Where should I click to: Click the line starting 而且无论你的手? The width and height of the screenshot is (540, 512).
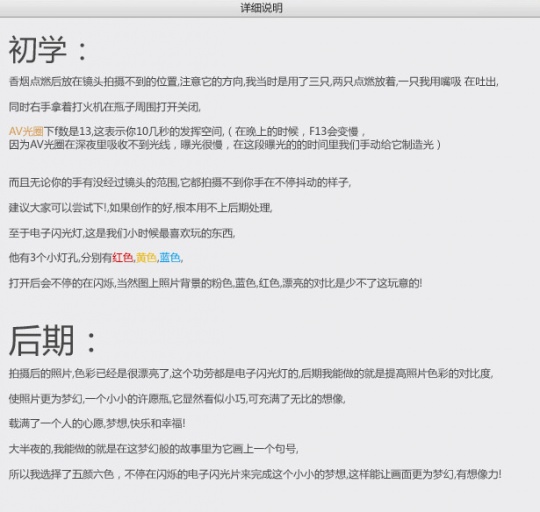[x=180, y=182]
